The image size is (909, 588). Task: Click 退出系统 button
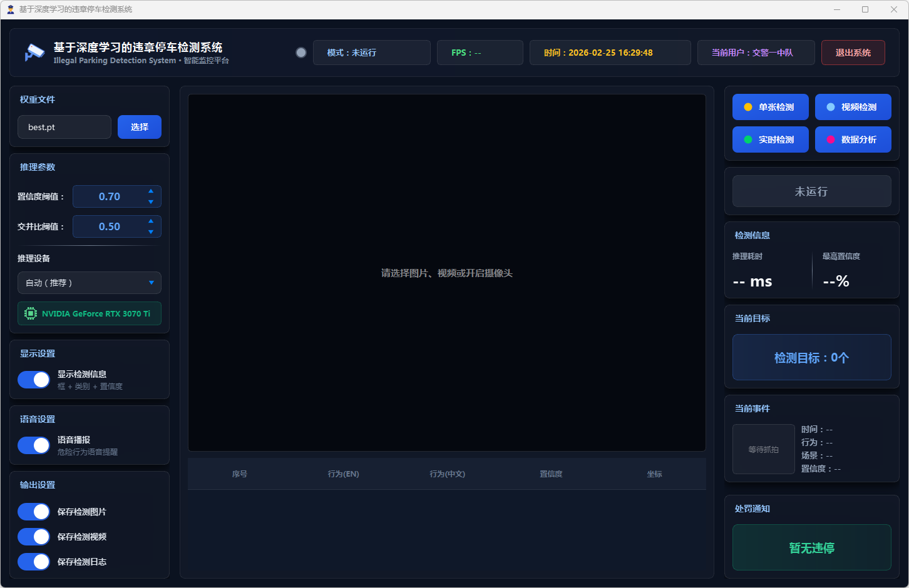click(x=853, y=53)
